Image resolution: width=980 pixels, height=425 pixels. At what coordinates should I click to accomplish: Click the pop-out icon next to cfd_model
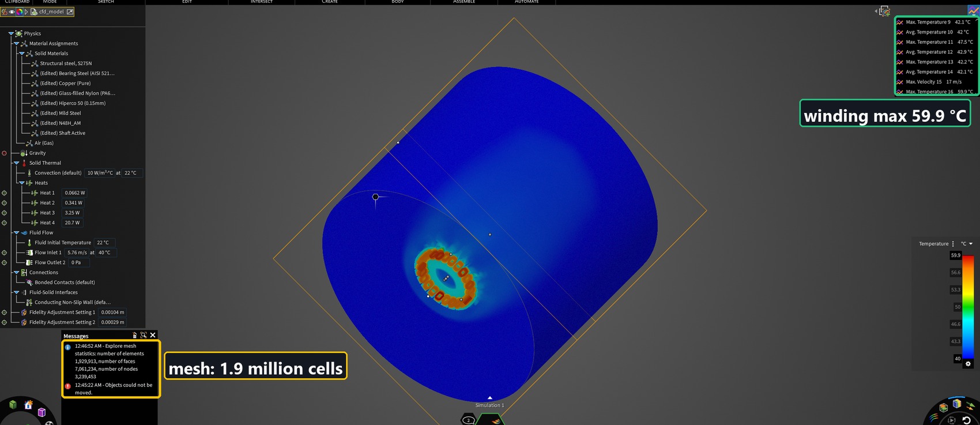(70, 12)
